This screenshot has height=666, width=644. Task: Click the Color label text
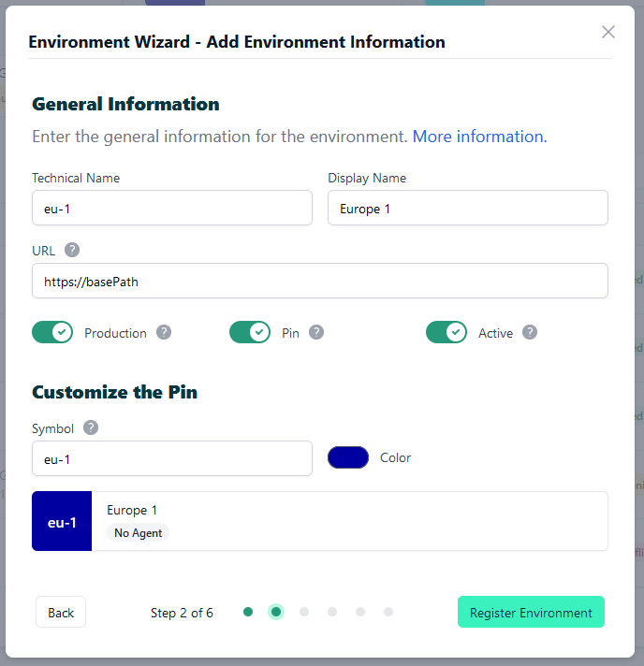395,458
